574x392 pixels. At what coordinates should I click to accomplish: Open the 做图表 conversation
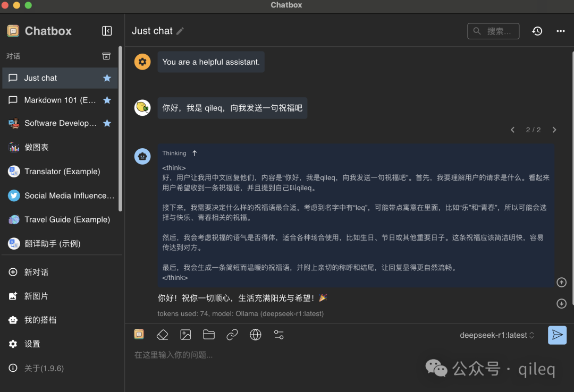tap(60, 147)
